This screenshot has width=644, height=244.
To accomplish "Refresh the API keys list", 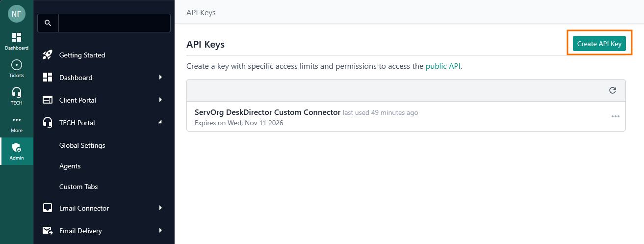I will 612,90.
